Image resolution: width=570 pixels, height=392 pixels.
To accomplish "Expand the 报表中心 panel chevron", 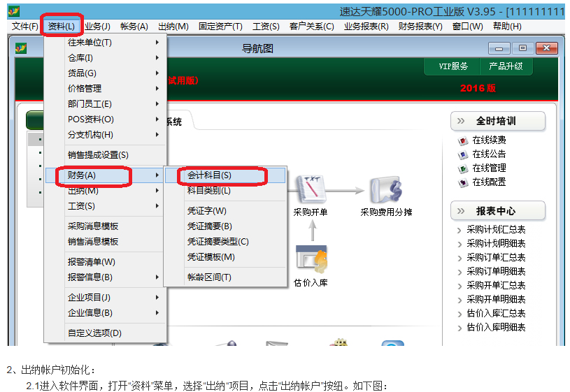I will pyautogui.click(x=461, y=211).
